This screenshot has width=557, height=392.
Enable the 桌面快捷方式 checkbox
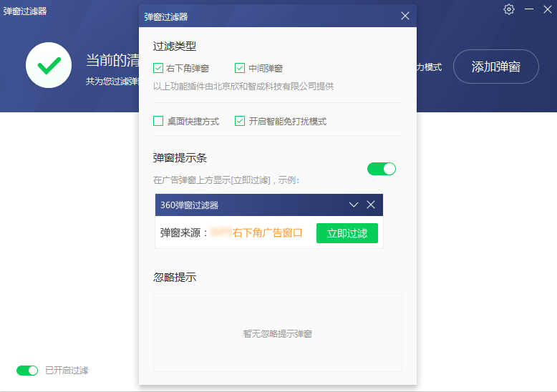(158, 121)
